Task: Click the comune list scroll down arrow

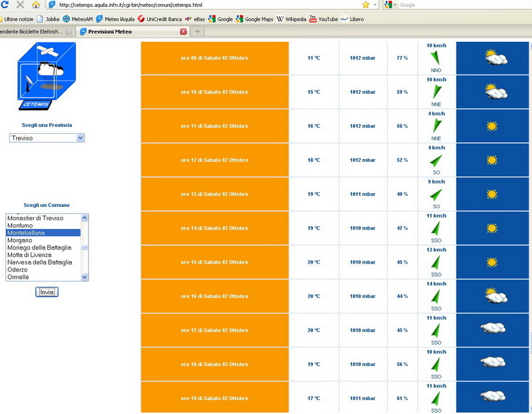Action: coord(84,277)
